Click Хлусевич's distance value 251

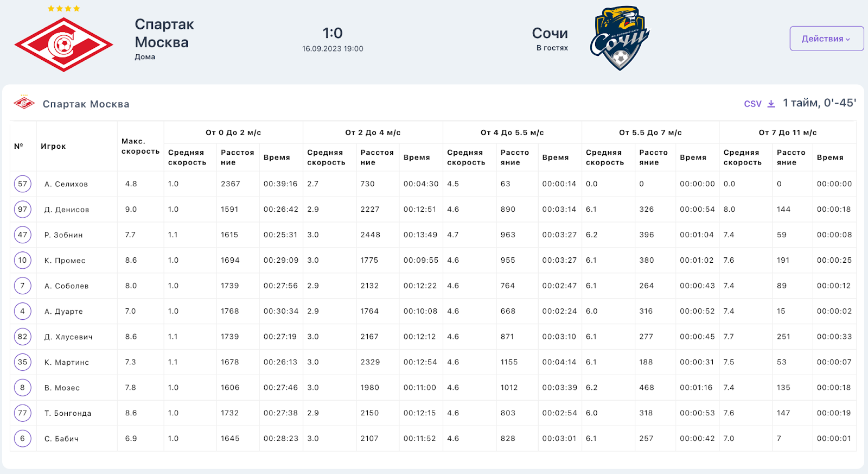pyautogui.click(x=783, y=337)
